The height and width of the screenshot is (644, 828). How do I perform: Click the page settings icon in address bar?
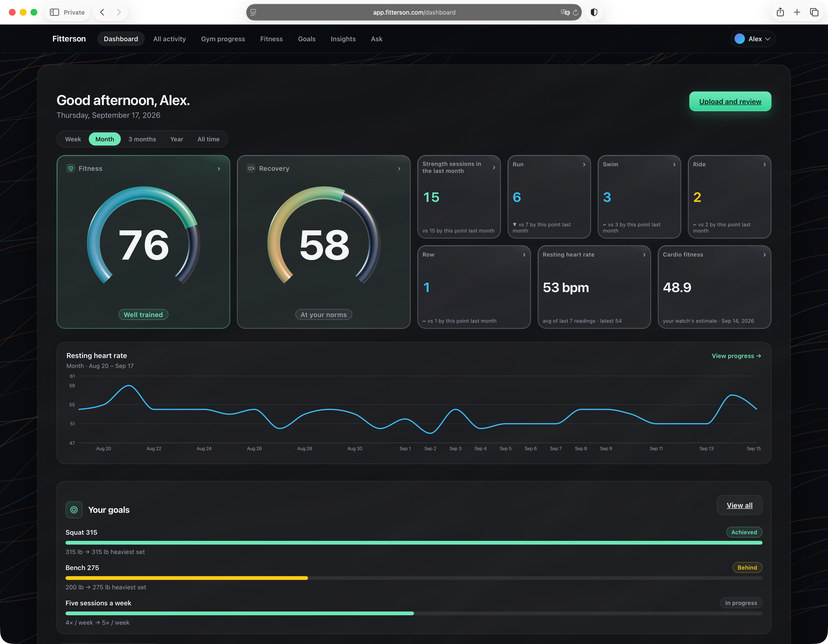(x=253, y=12)
